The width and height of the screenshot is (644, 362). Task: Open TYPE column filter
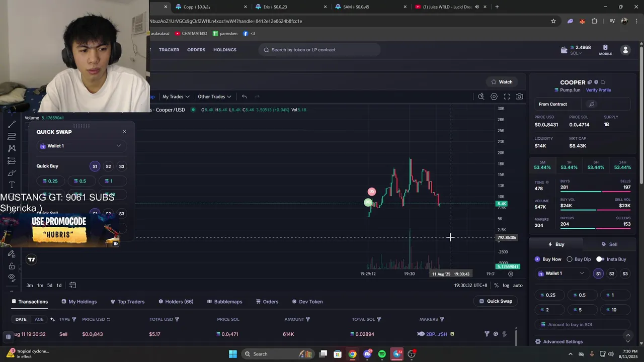point(74,319)
